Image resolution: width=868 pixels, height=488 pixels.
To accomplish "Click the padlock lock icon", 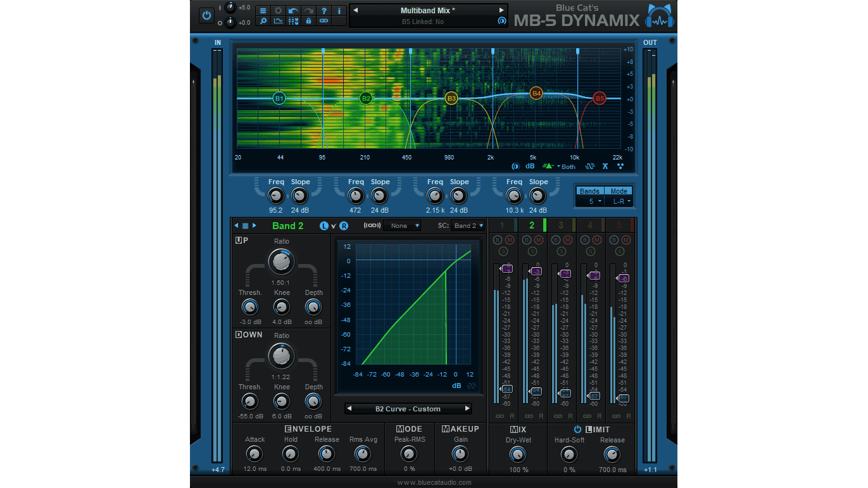I will pos(308,21).
